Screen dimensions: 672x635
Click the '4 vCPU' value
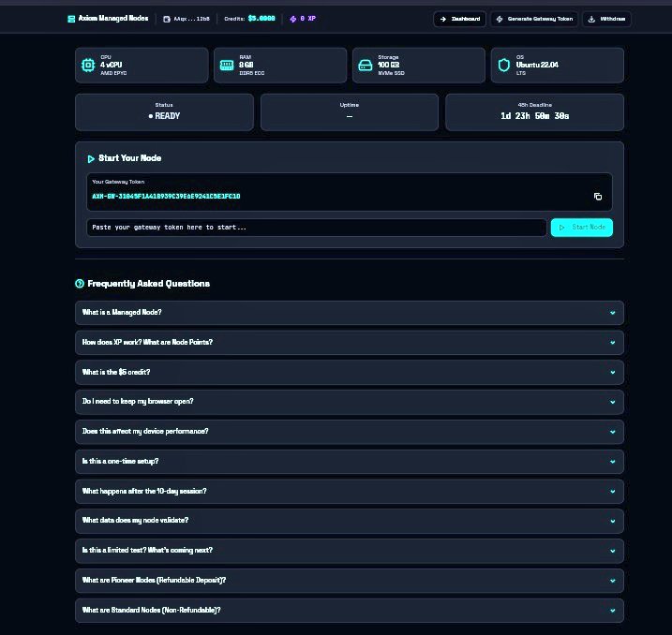[111, 65]
